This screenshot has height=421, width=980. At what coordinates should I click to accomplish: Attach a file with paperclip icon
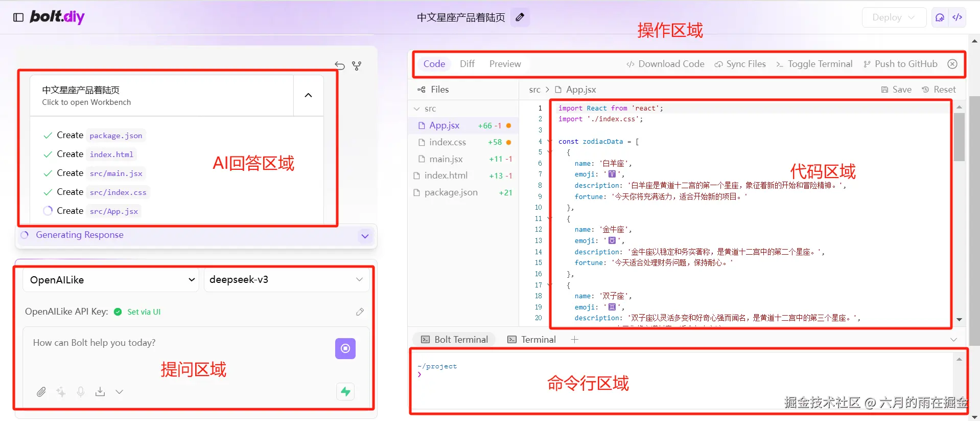(41, 392)
